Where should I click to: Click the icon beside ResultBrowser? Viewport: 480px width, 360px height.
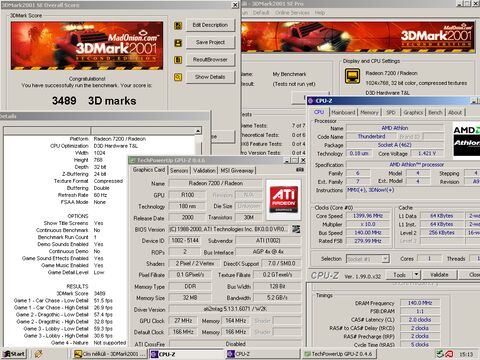(178, 60)
